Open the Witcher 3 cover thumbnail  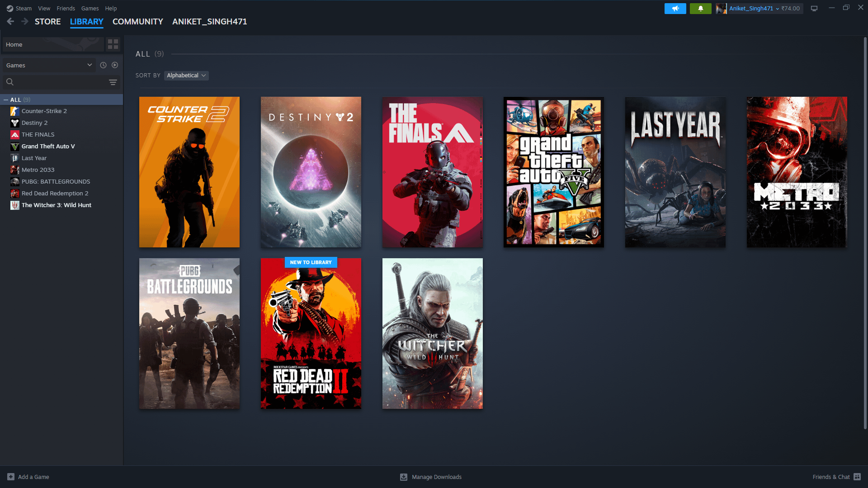tap(432, 333)
